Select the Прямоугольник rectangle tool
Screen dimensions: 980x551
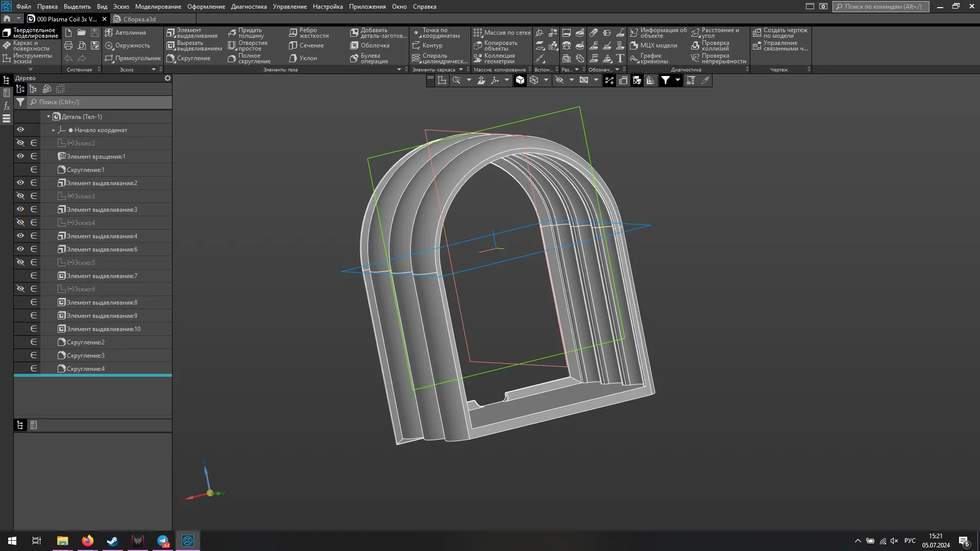coord(133,58)
